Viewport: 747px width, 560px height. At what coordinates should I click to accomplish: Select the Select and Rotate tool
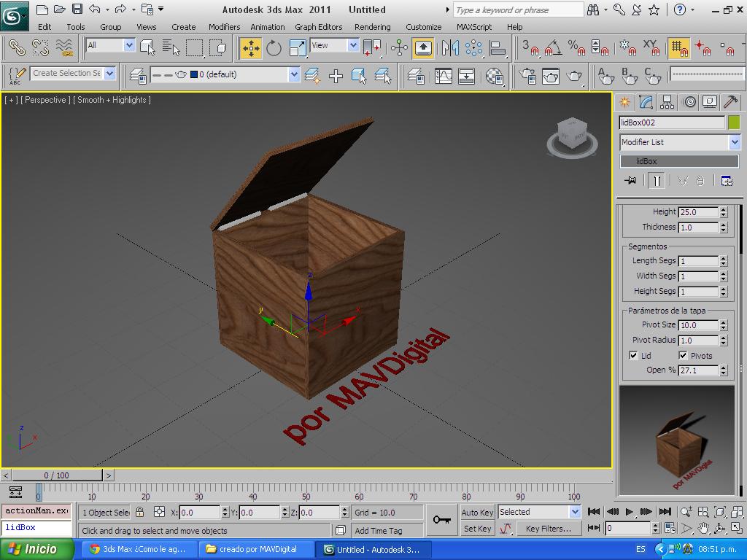tap(274, 48)
